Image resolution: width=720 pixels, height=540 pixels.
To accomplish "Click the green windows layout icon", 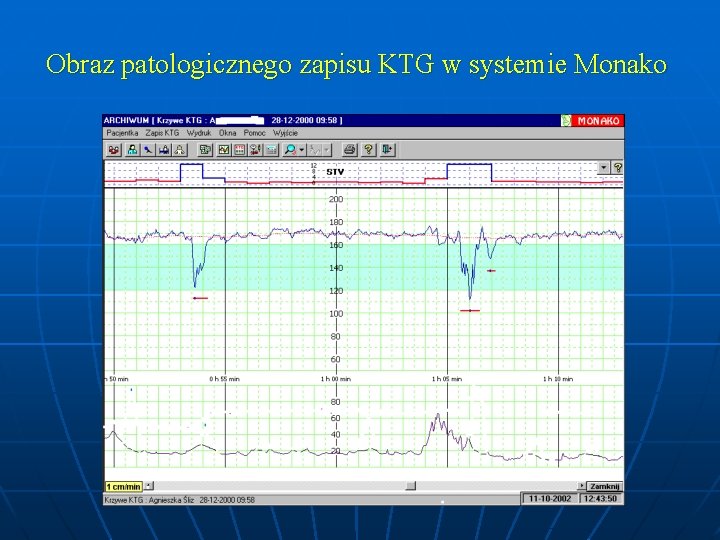I will [x=205, y=150].
